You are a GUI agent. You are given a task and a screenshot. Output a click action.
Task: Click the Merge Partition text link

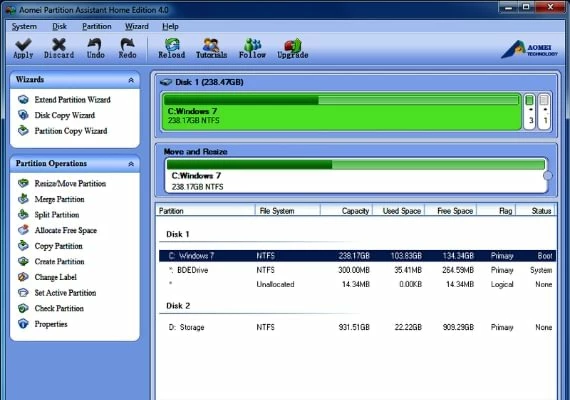(x=59, y=199)
